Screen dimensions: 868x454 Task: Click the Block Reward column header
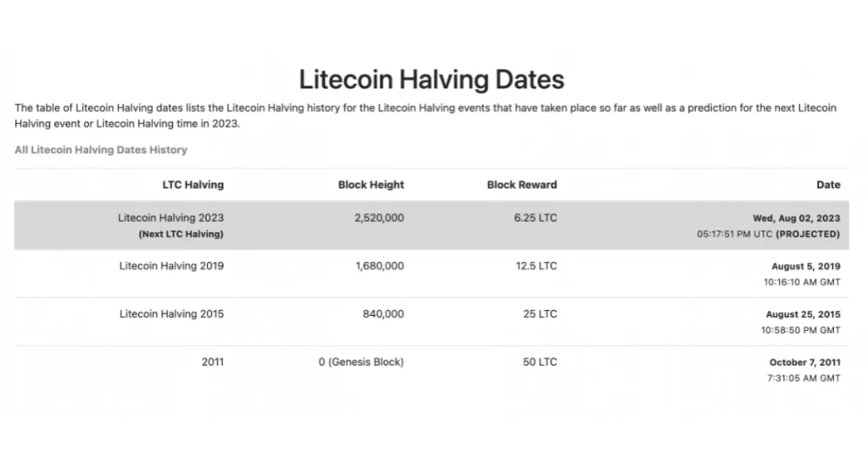click(522, 185)
